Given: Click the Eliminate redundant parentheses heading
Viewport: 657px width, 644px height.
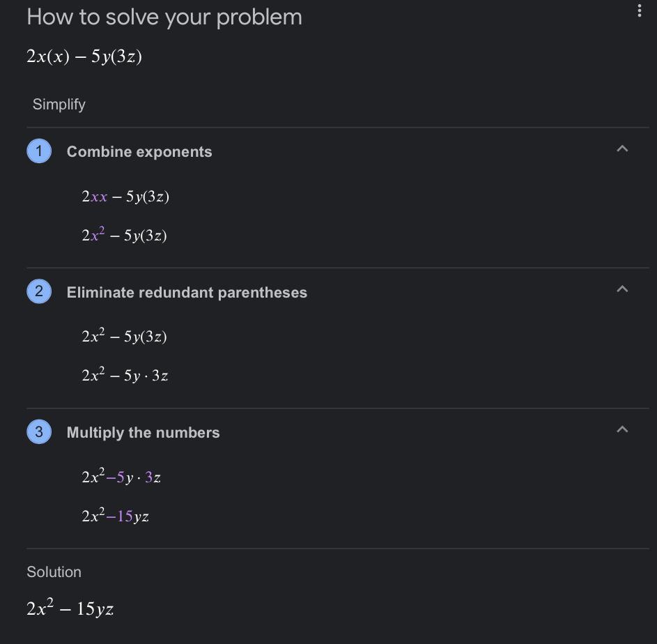Looking at the screenshot, I should tap(187, 292).
